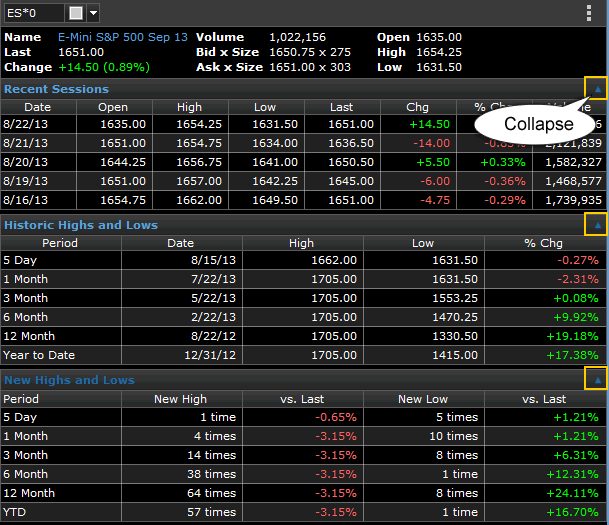The width and height of the screenshot is (609, 525).
Task: Collapse the Recent Sessions section
Action: [x=597, y=89]
